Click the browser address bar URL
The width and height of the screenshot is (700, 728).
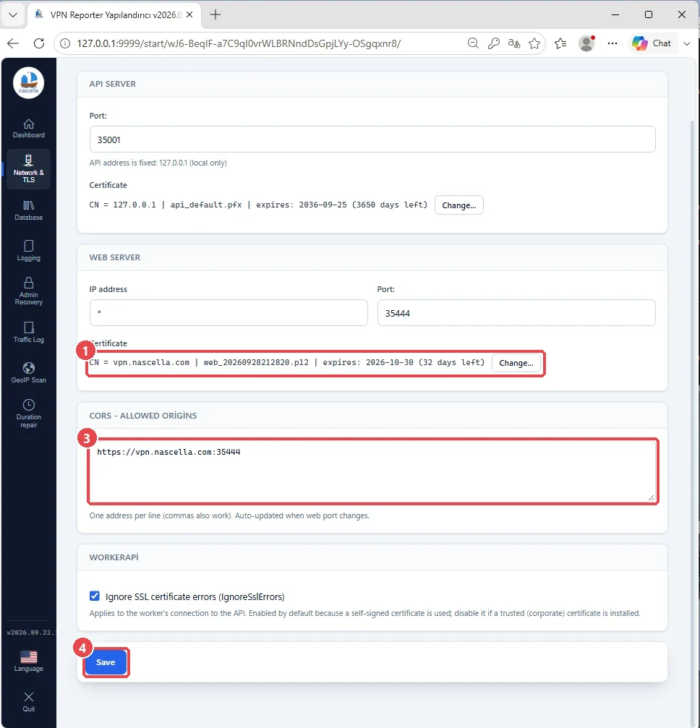[239, 43]
